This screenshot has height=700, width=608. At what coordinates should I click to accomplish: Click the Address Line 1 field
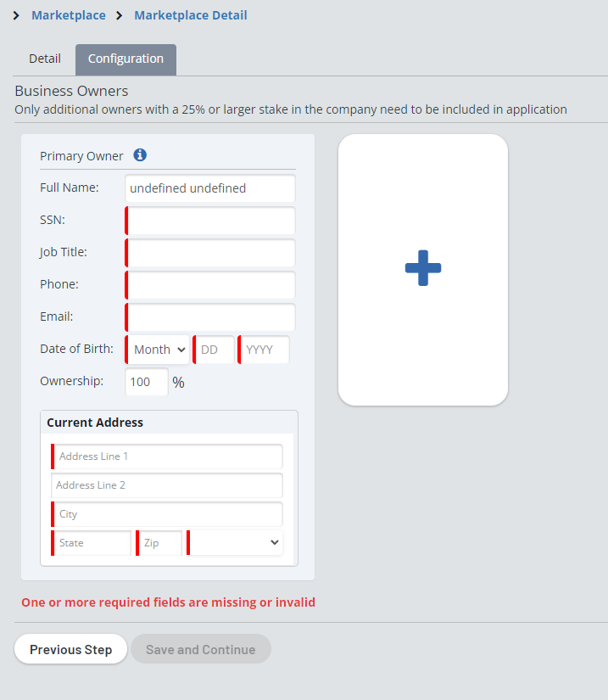point(167,456)
